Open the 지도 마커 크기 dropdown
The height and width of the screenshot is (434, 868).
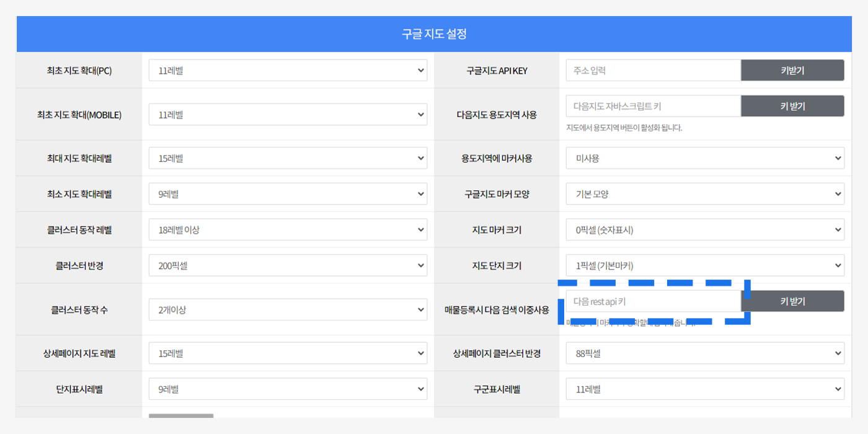tap(704, 230)
